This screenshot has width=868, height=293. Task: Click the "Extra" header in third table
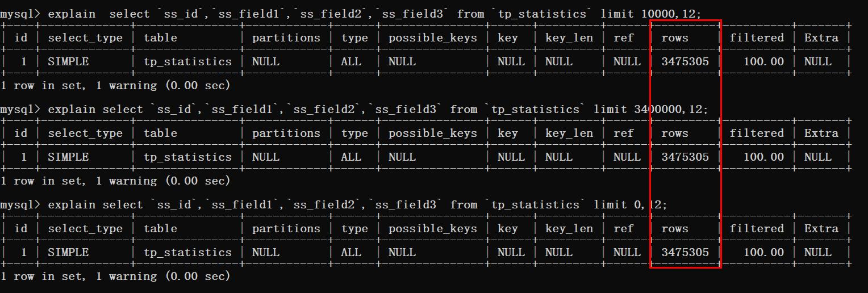pos(821,229)
